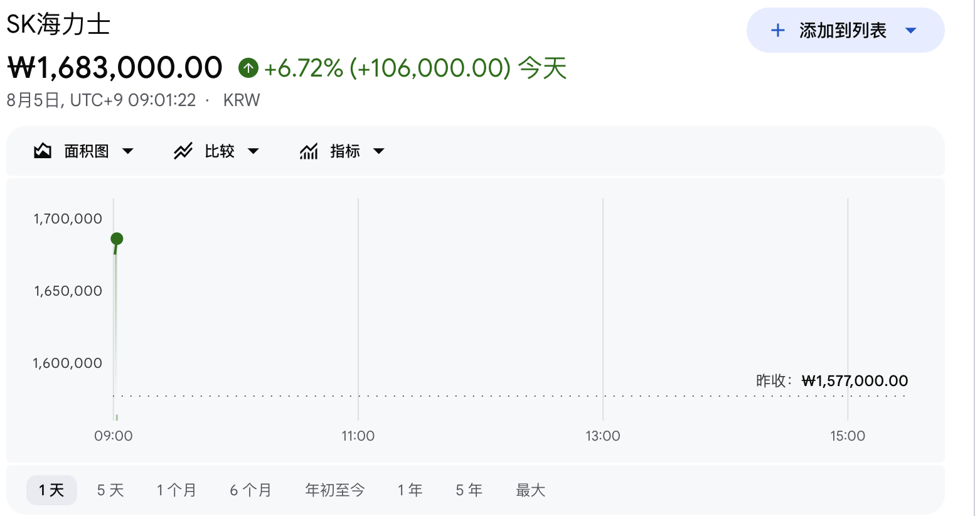This screenshot has width=980, height=516.
Task: Click the green current price dot
Action: [x=117, y=239]
